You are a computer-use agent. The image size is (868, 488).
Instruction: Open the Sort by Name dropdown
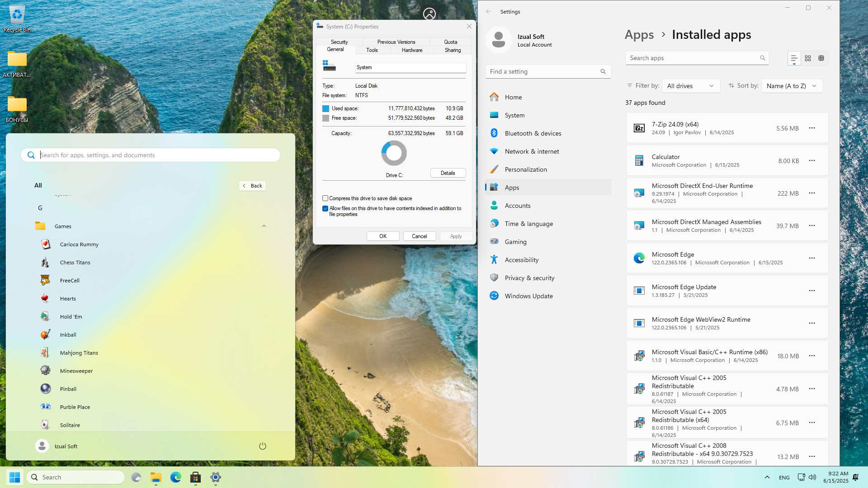pos(792,86)
